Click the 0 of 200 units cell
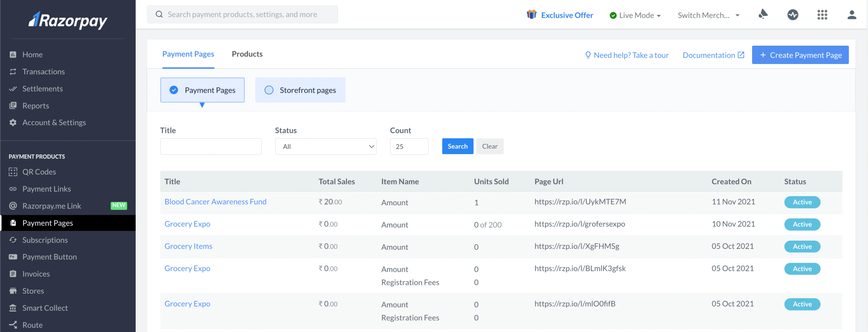868x332 pixels. (x=488, y=225)
